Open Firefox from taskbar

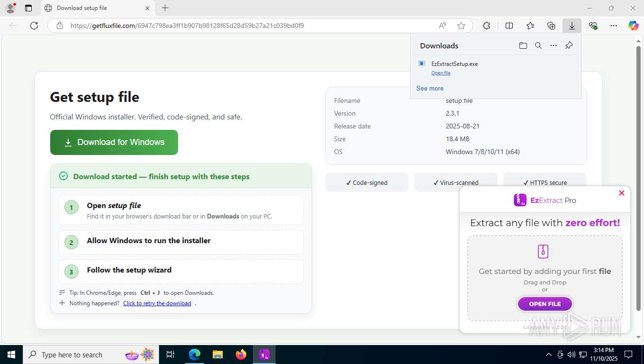pos(241,355)
